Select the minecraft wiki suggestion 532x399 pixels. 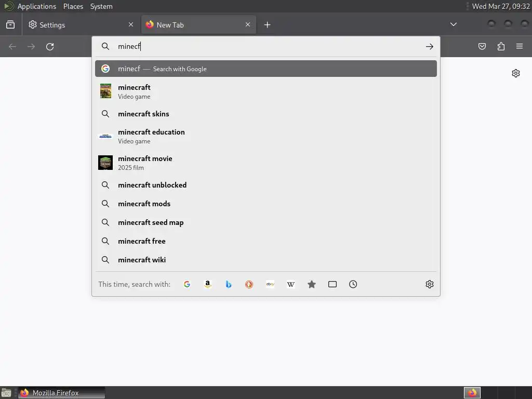click(x=266, y=260)
